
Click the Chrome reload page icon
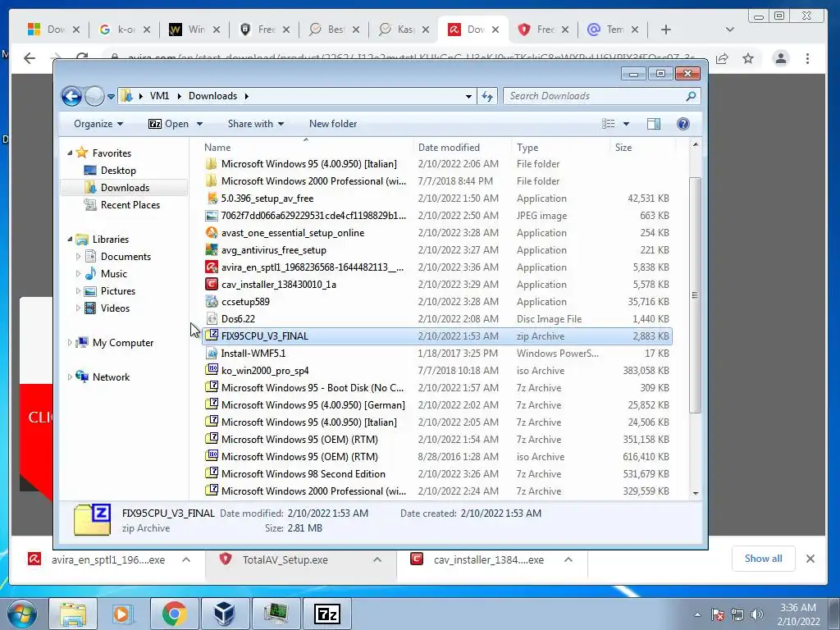coord(82,58)
